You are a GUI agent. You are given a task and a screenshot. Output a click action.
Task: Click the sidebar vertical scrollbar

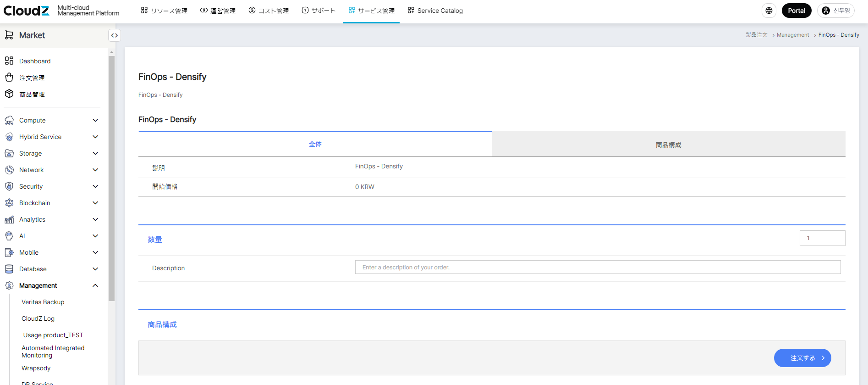[111, 179]
